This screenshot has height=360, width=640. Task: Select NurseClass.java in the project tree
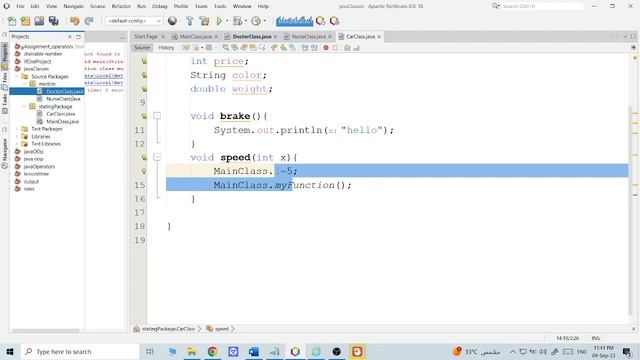click(63, 99)
